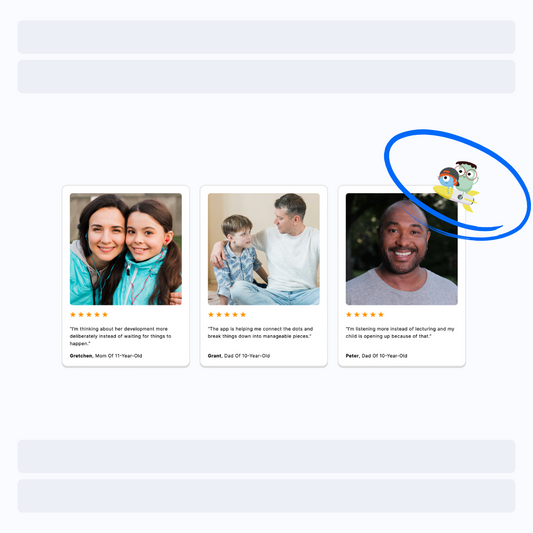Open Peter's smiling portrait photo

(402, 249)
